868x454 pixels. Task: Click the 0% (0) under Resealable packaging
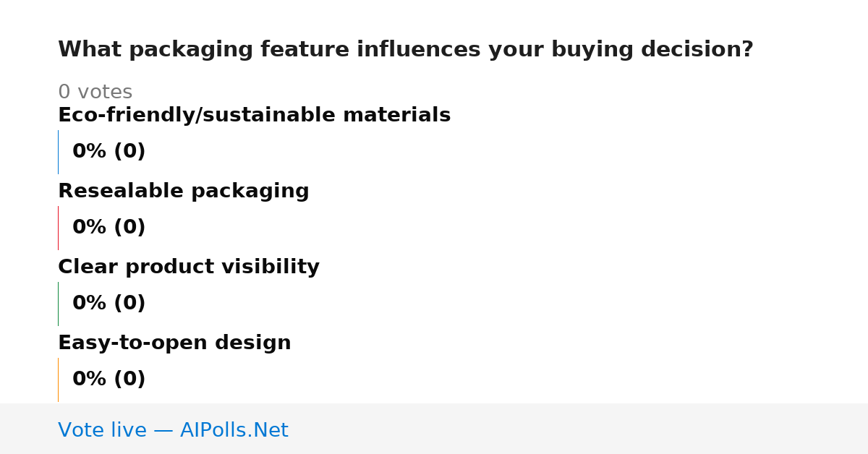[109, 227]
